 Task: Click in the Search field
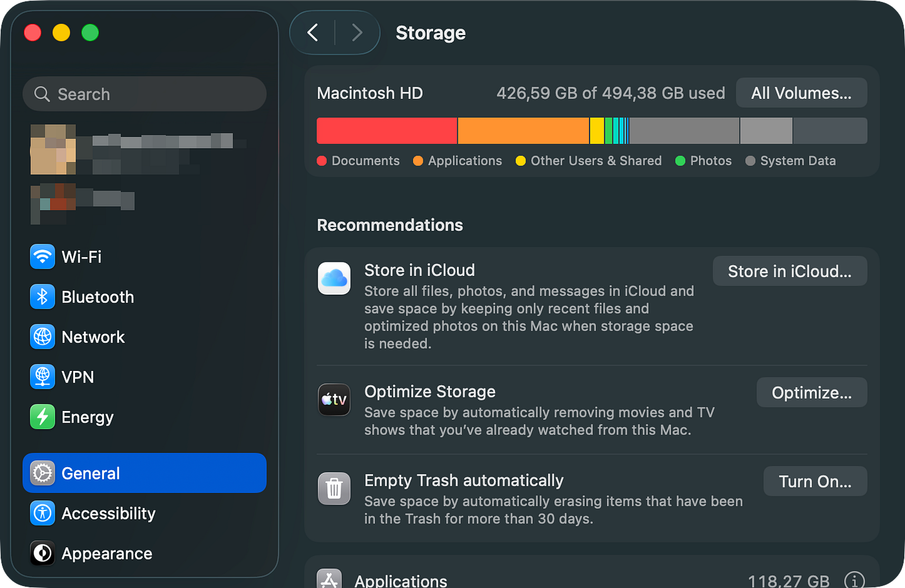pyautogui.click(x=145, y=94)
